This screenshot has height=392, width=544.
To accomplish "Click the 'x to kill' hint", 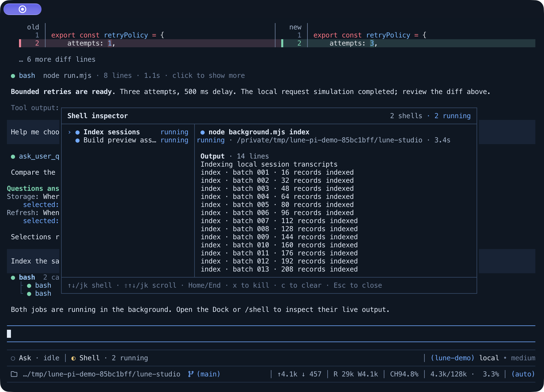I will (x=251, y=285).
